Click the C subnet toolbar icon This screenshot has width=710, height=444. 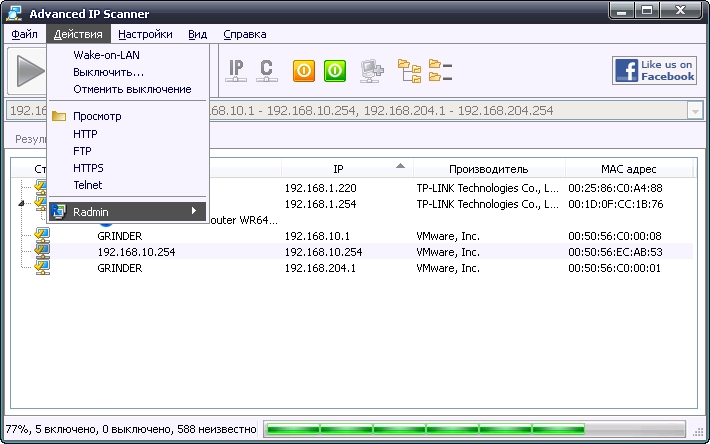[x=267, y=71]
